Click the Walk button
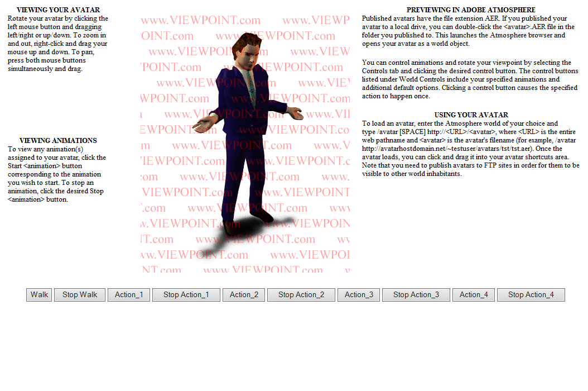588x391 pixels. tap(39, 295)
